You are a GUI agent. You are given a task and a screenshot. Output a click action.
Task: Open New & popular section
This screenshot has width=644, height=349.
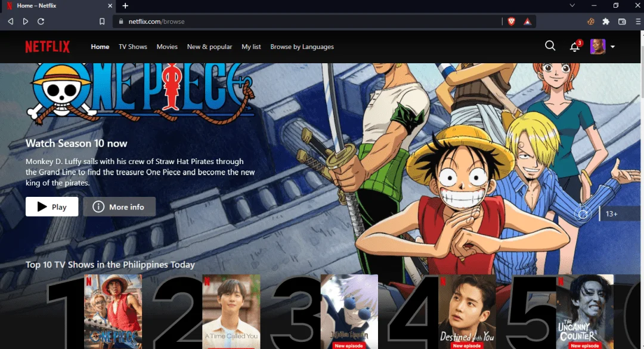(x=209, y=47)
